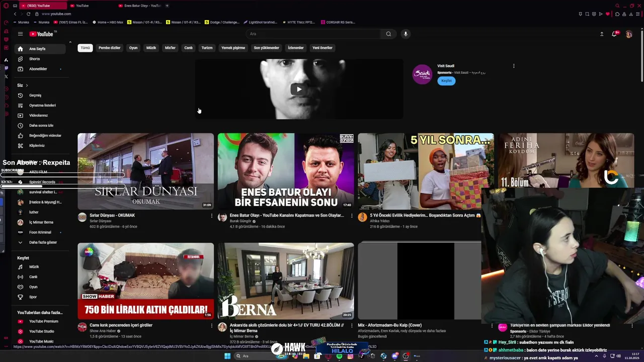644x362 pixels.
Task: Select the Turizm filter chip
Action: point(207,48)
